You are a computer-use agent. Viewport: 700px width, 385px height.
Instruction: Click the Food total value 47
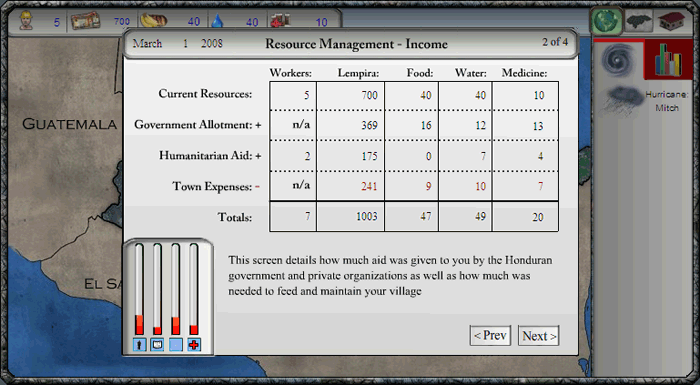[x=425, y=217]
